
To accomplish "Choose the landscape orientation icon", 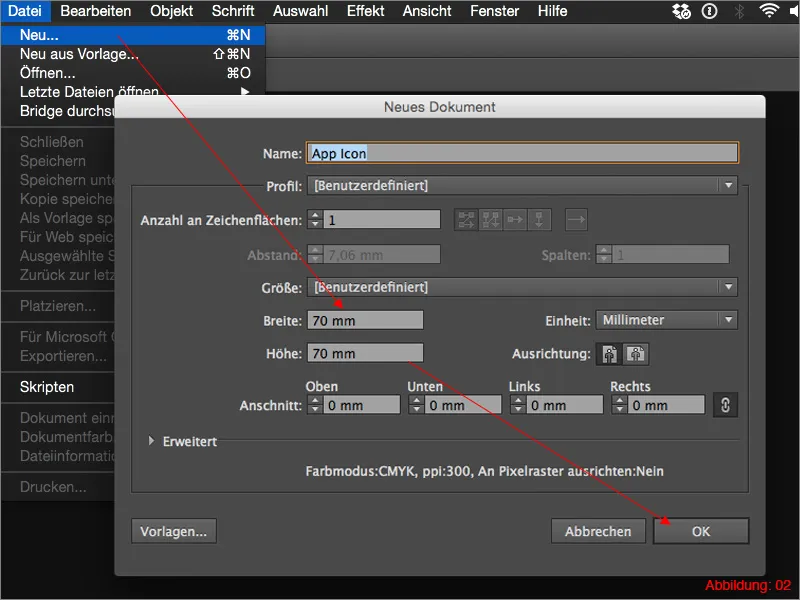I will point(636,354).
